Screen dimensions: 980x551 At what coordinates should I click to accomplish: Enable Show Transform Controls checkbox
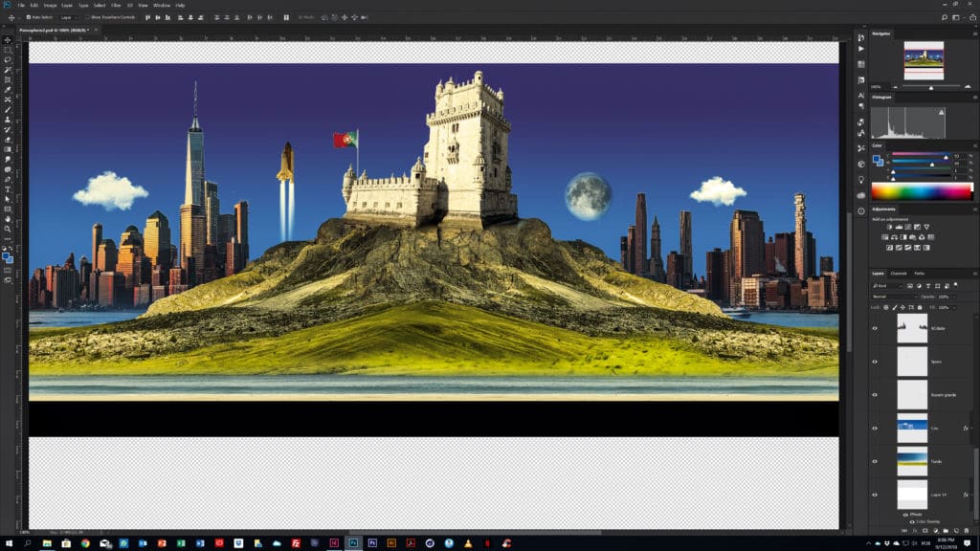coord(87,17)
